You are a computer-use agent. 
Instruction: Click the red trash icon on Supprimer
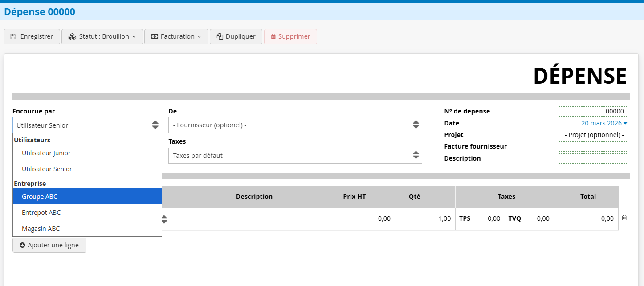pos(273,36)
